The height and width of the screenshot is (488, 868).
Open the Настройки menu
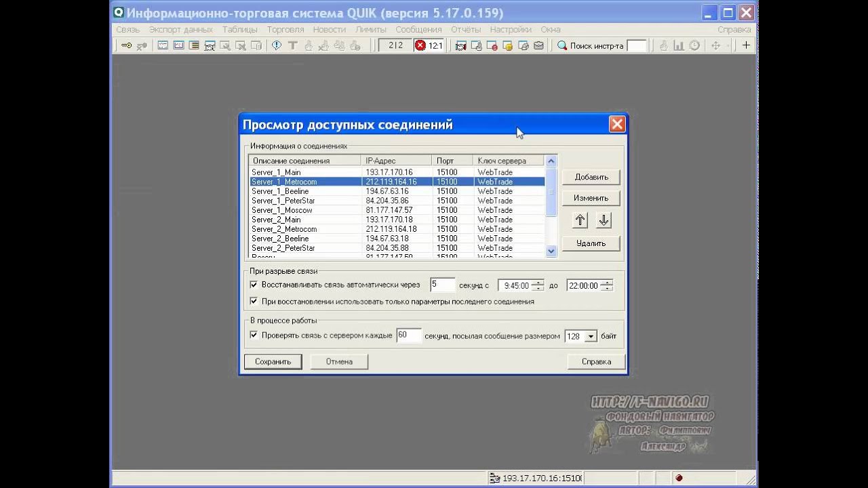511,29
